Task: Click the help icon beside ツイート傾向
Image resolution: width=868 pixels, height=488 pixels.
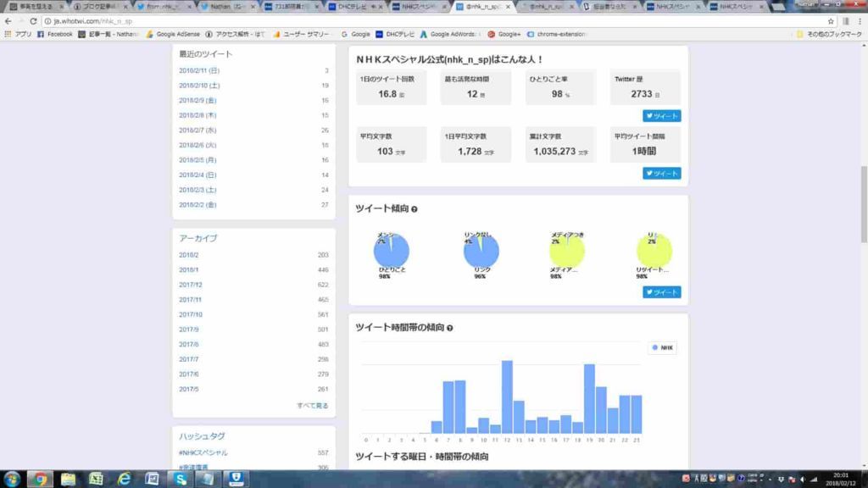Action: click(414, 209)
